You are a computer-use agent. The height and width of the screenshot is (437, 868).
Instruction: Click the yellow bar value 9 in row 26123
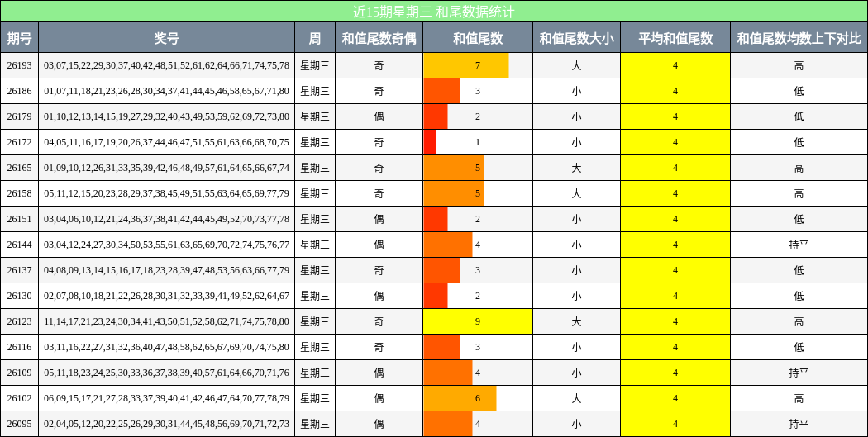pos(478,321)
